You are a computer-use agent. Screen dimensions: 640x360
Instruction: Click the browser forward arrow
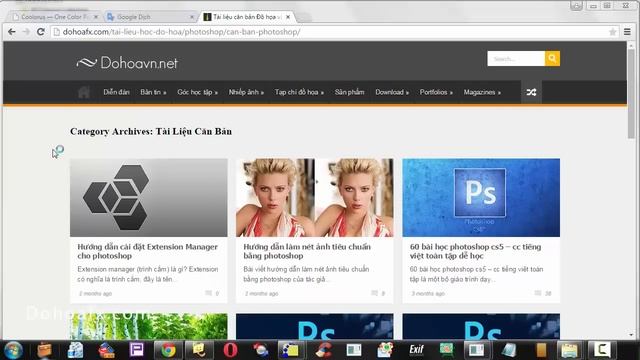point(26,32)
